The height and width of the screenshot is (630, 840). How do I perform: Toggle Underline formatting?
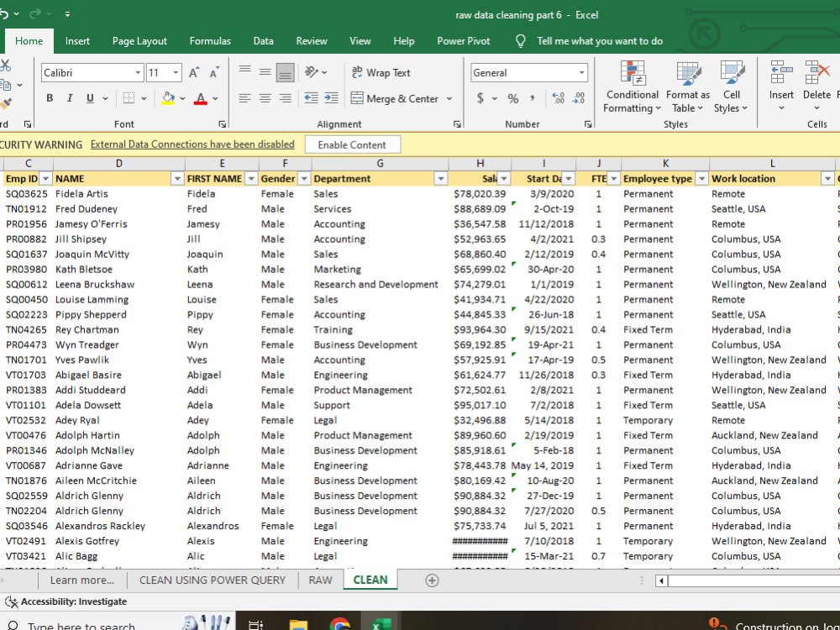point(90,98)
